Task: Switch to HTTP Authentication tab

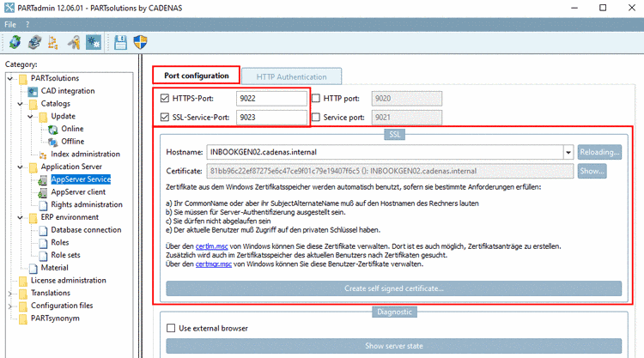Action: pos(292,76)
